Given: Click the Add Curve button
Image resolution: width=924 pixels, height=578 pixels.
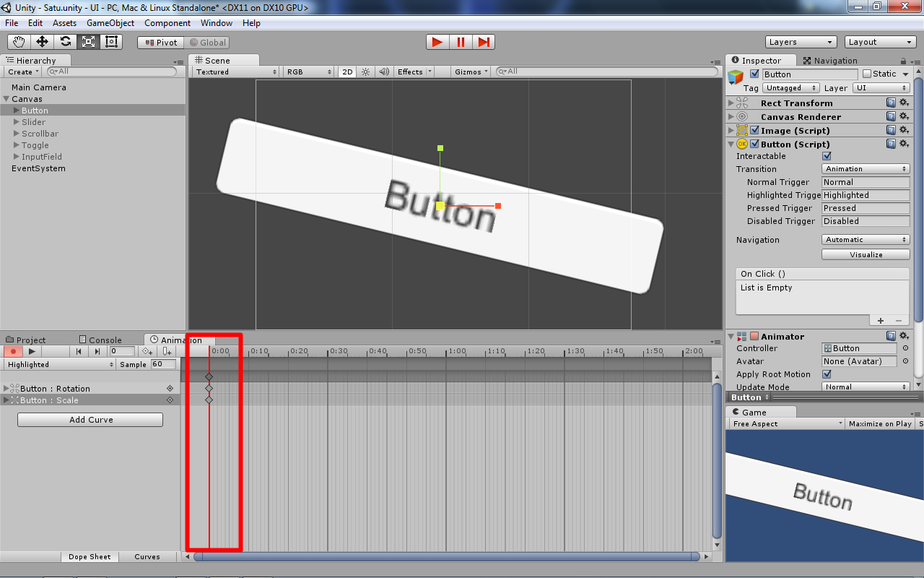Looking at the screenshot, I should tap(90, 420).
